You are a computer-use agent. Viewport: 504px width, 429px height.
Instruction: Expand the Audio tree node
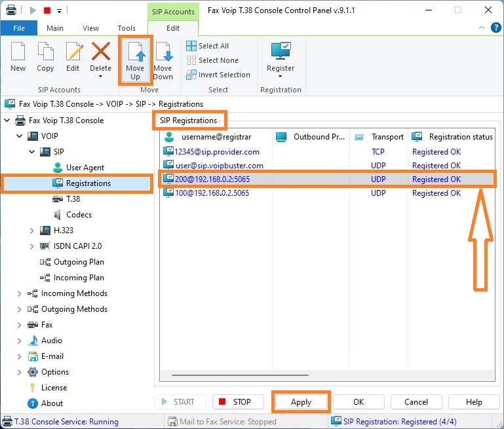[19, 341]
